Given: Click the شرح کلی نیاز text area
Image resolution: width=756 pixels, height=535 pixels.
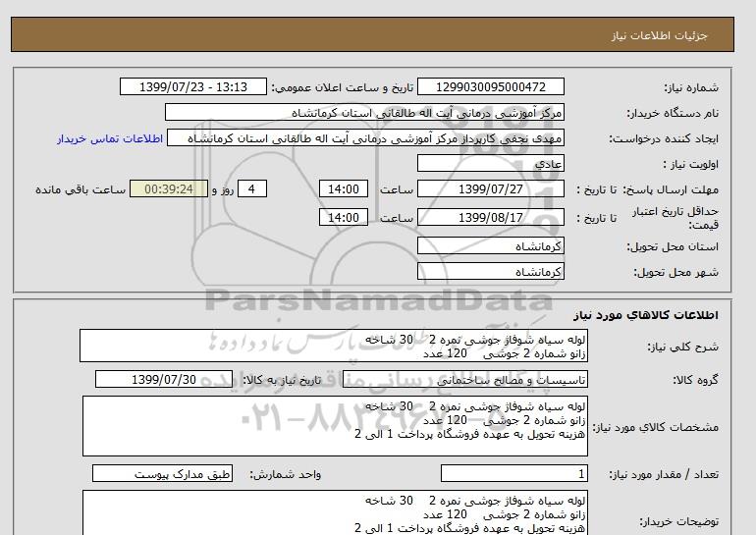Looking at the screenshot, I should (334, 347).
